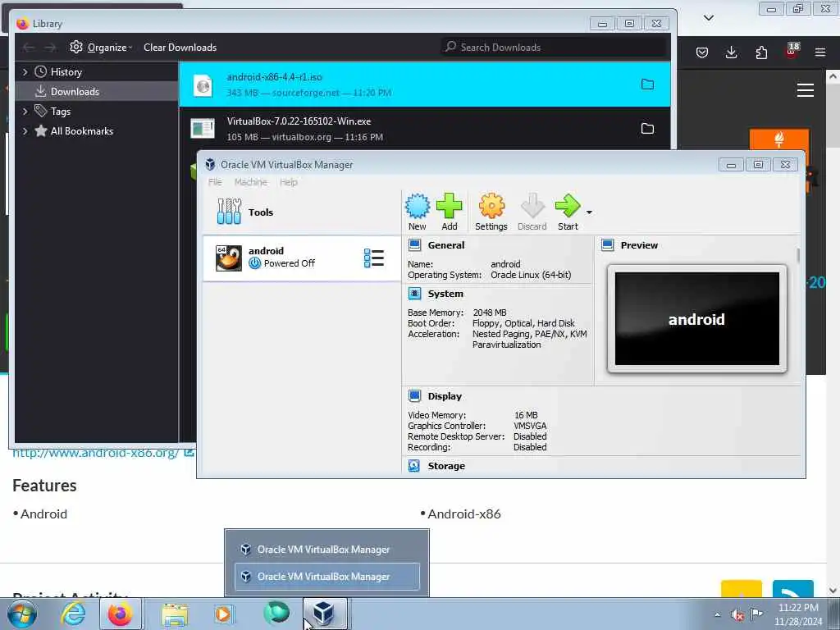Click the Discard toolbar icon
Viewport: 840px width, 630px height.
532,212
